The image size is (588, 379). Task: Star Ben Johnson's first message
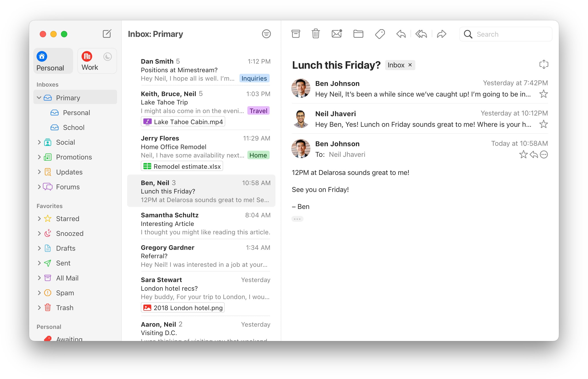[x=543, y=94]
